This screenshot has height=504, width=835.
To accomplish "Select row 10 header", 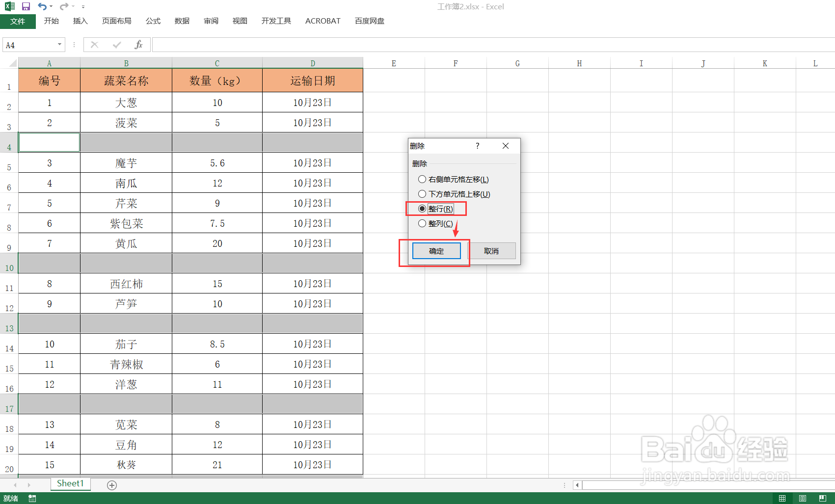I will click(9, 264).
